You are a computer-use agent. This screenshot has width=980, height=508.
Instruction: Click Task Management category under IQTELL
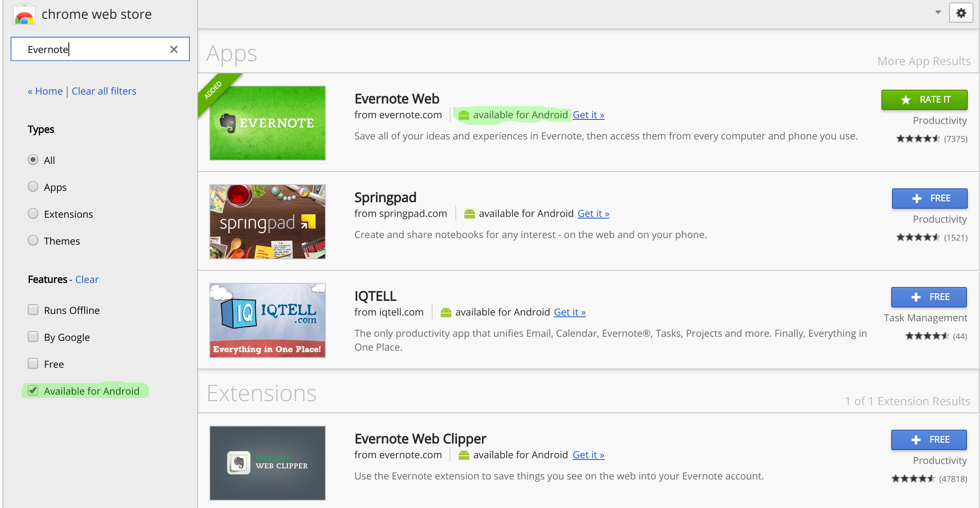925,318
